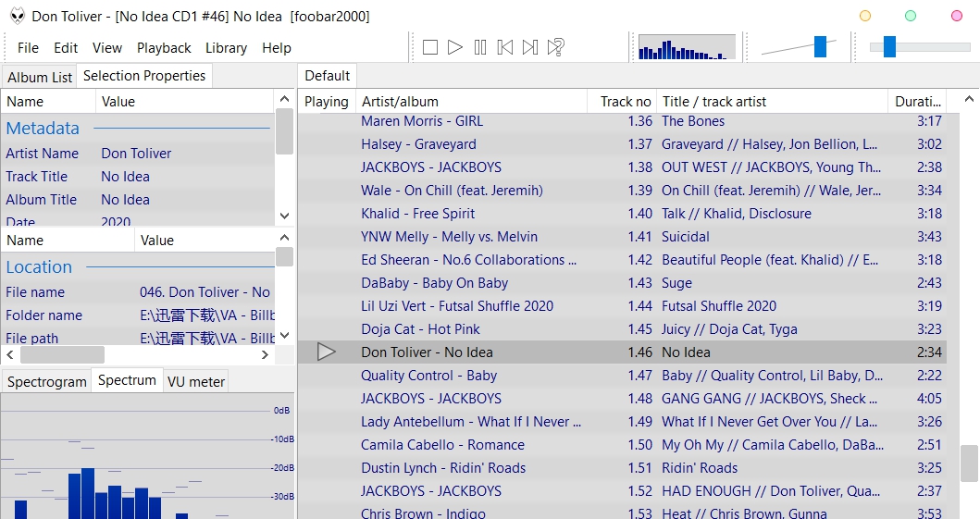Select DaBaby - Baby On Baby row
Screen dimensions: 980x519
pos(622,283)
